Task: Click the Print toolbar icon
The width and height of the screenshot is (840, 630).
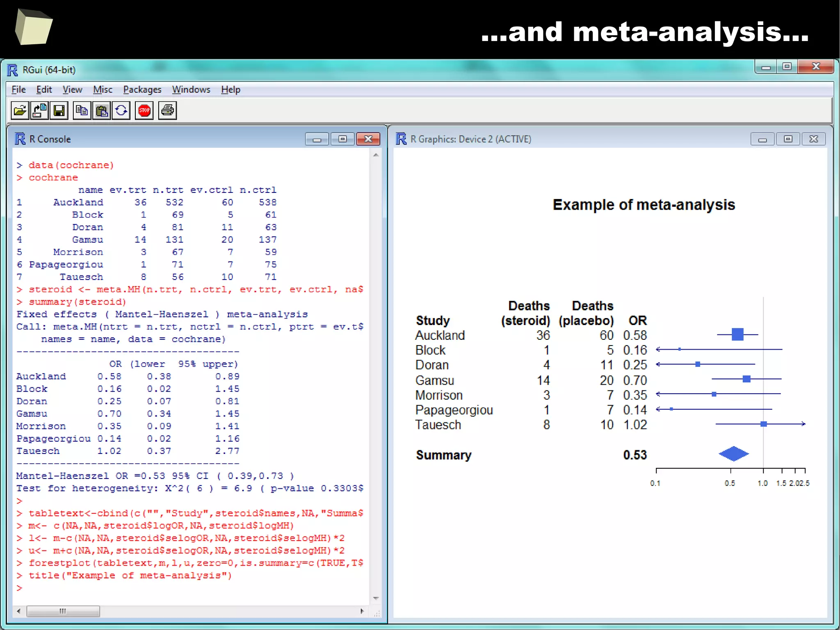Action: [x=167, y=111]
